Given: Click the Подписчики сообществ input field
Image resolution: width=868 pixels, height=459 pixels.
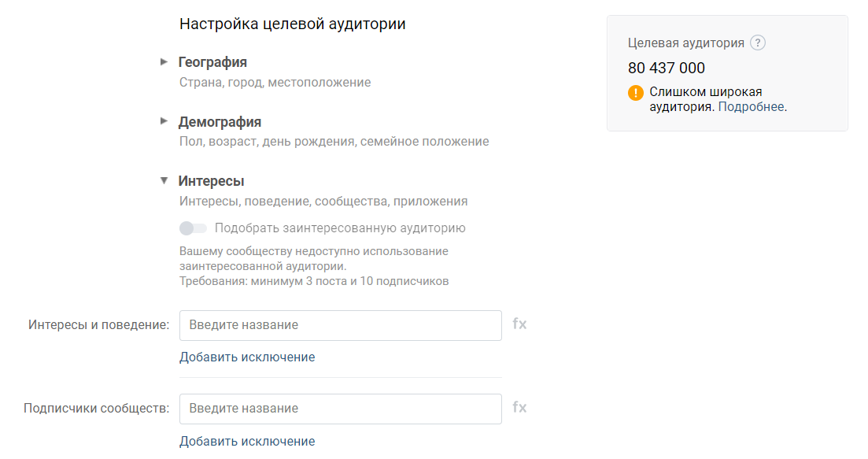Looking at the screenshot, I should [x=341, y=409].
